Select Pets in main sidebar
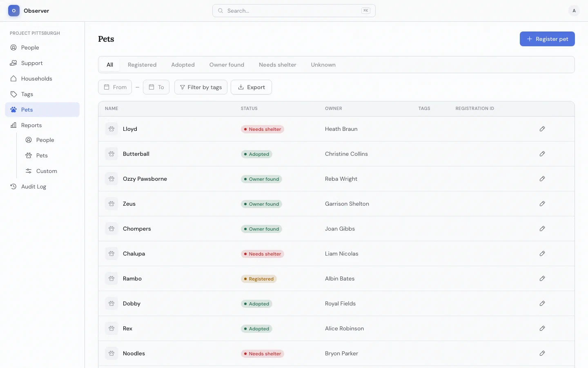Screen dimensions: 588x368 pos(42,110)
